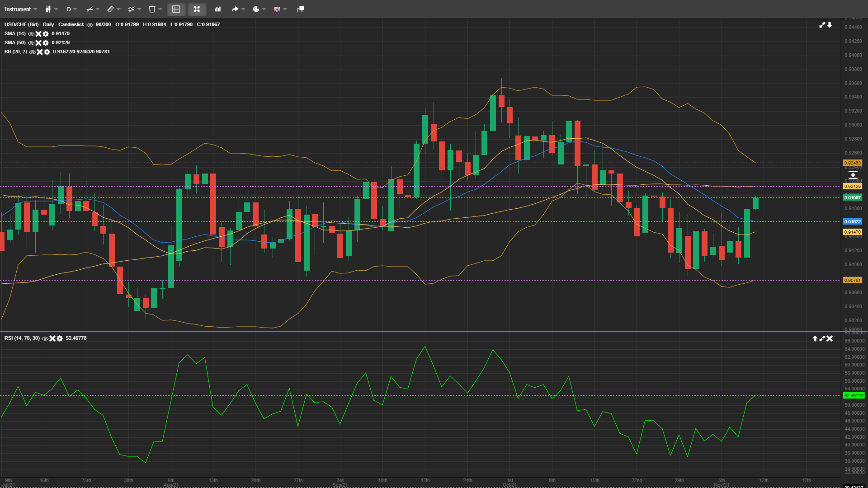This screenshot has width=868, height=488.
Task: Click the 52.46778 RSI value label
Action: pyautogui.click(x=854, y=395)
